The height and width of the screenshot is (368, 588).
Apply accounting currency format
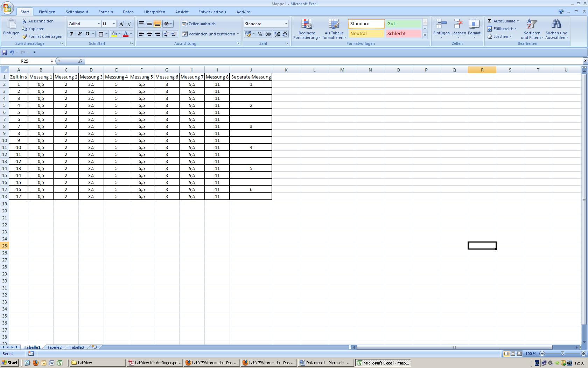[248, 34]
